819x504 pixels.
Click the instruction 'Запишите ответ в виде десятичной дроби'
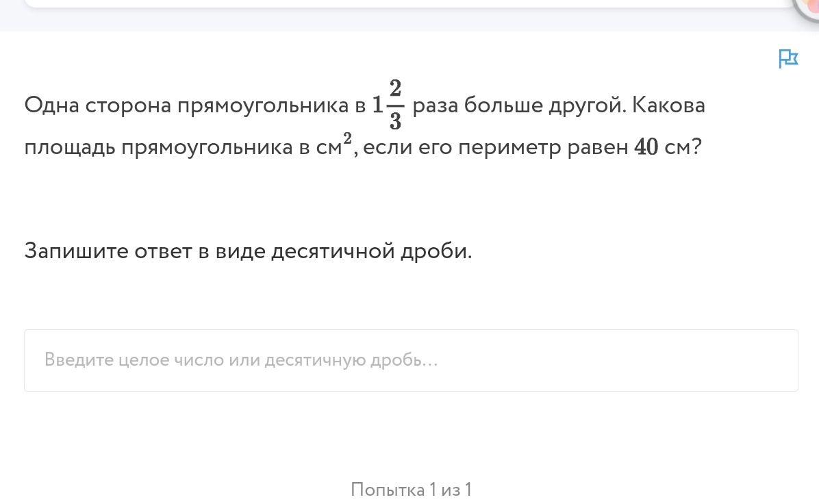248,251
